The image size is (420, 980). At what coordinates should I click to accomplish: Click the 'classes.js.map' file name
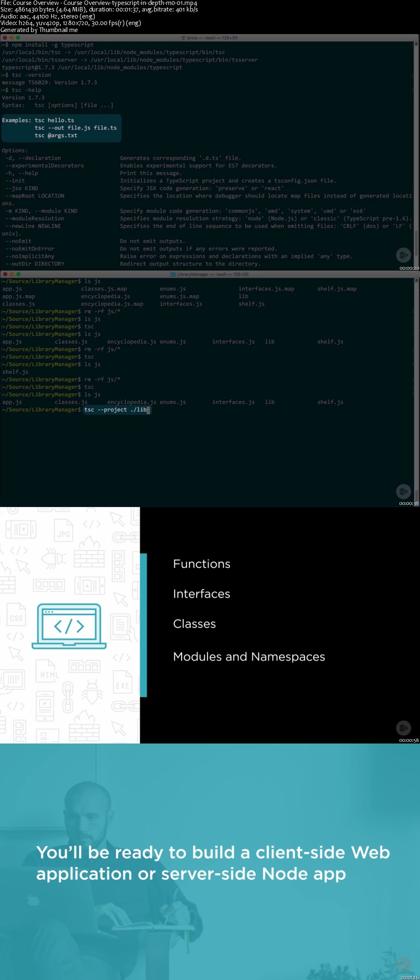coord(104,289)
